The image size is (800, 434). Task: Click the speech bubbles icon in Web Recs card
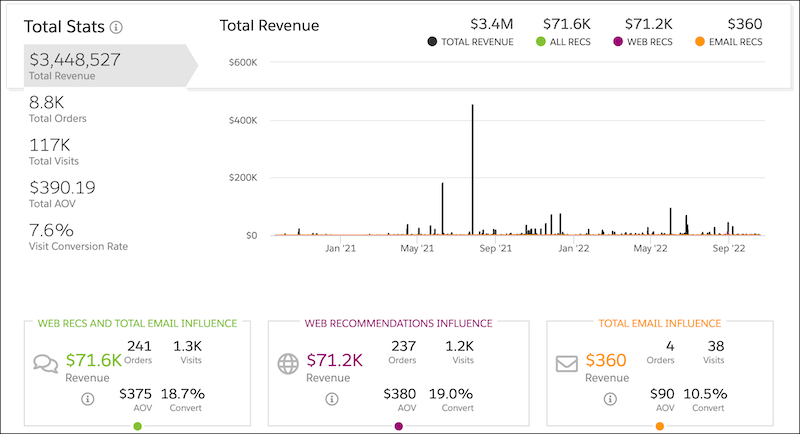pyautogui.click(x=45, y=364)
